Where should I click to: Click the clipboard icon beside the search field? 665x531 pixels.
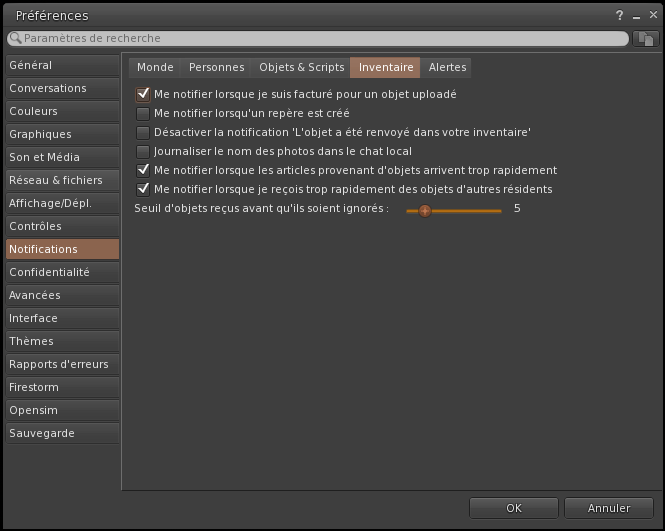pos(646,38)
